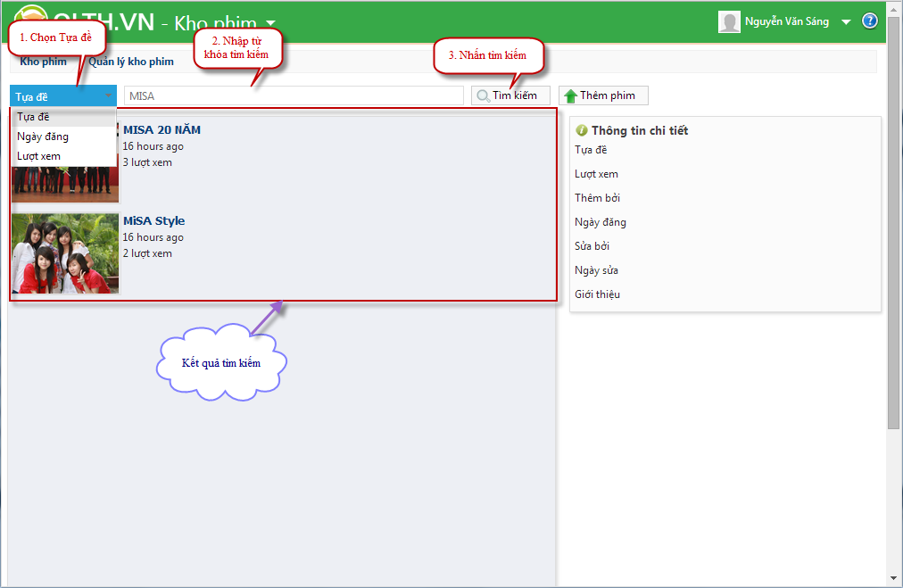Image resolution: width=903 pixels, height=588 pixels.
Task: Open the MiSA Style video title
Action: coord(153,220)
